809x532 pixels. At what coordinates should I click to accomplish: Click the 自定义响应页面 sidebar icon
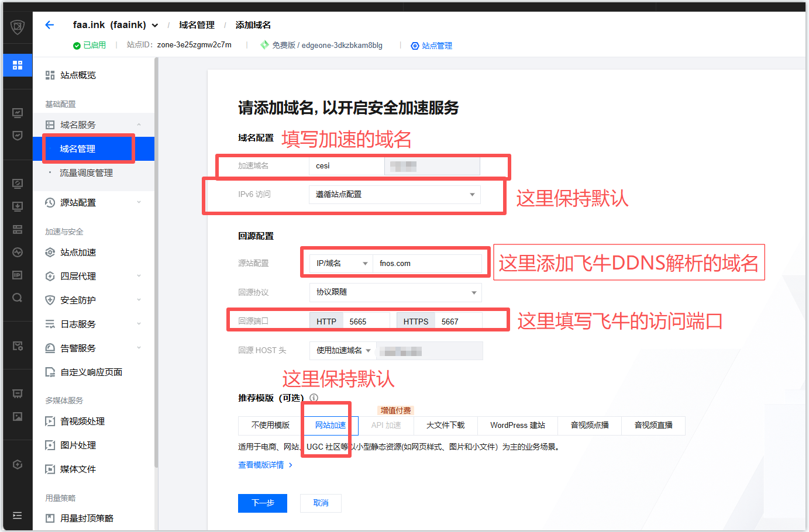50,372
